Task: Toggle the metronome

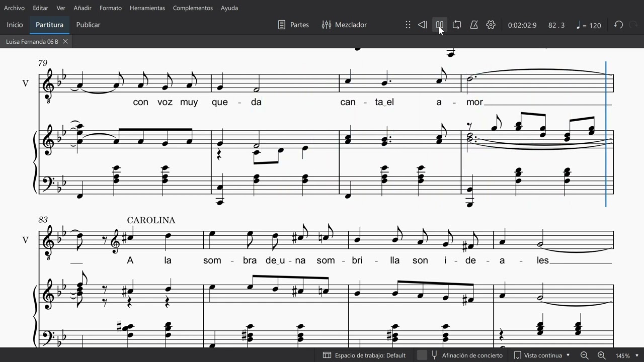Action: pyautogui.click(x=474, y=25)
